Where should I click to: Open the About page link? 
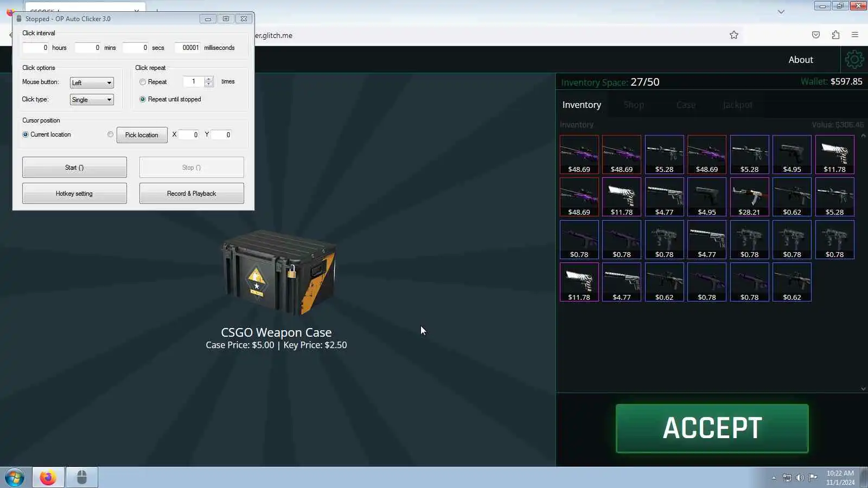pos(801,60)
